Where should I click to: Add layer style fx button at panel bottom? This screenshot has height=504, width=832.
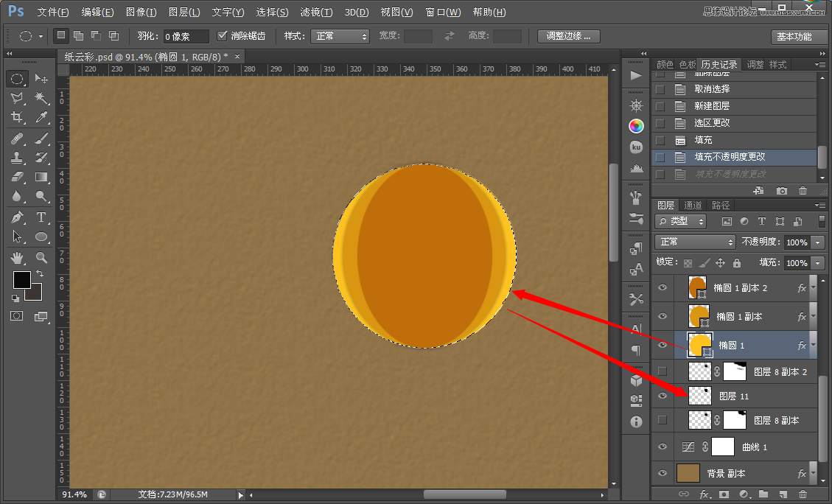705,494
